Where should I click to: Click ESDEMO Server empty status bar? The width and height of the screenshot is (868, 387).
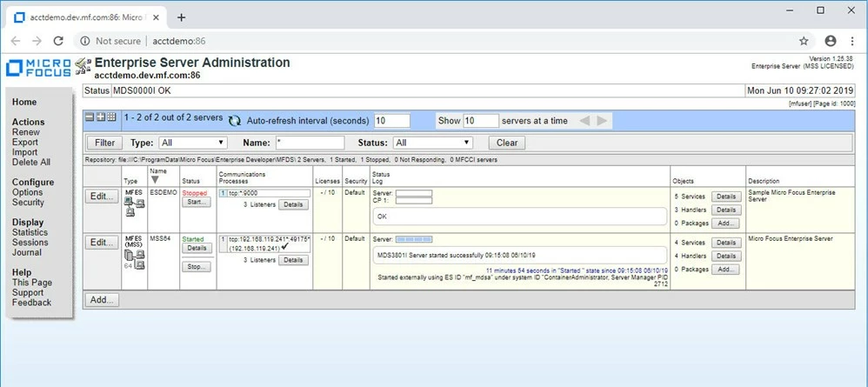coord(414,193)
